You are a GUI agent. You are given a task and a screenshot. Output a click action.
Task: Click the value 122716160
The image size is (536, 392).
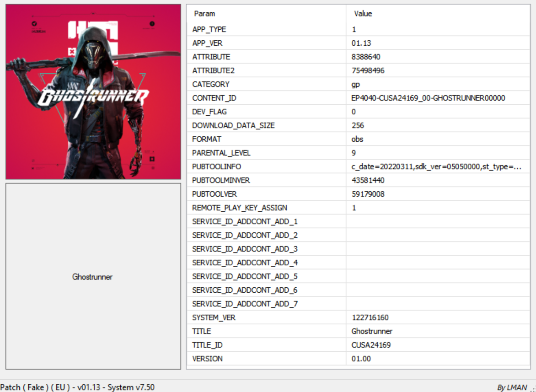click(x=370, y=317)
